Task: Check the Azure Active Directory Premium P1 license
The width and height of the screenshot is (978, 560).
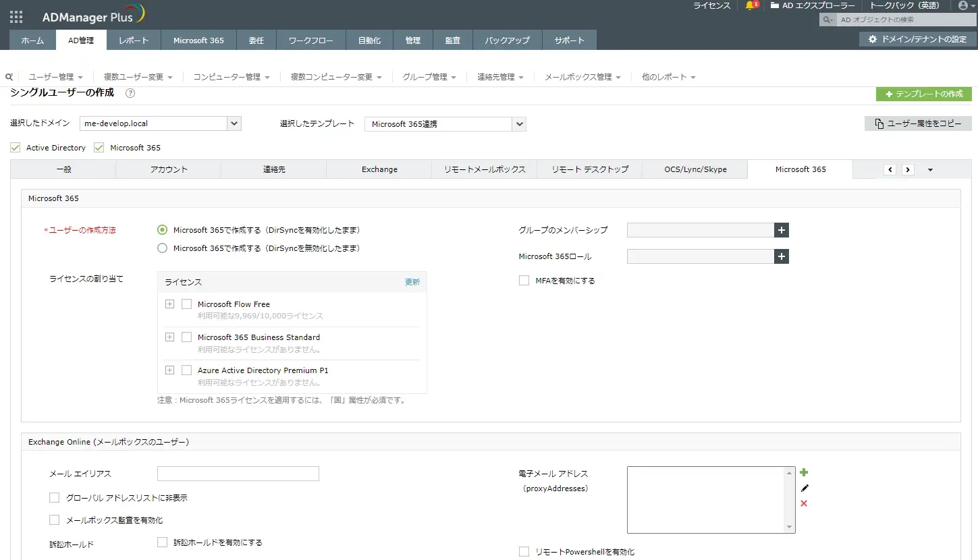Action: tap(187, 370)
